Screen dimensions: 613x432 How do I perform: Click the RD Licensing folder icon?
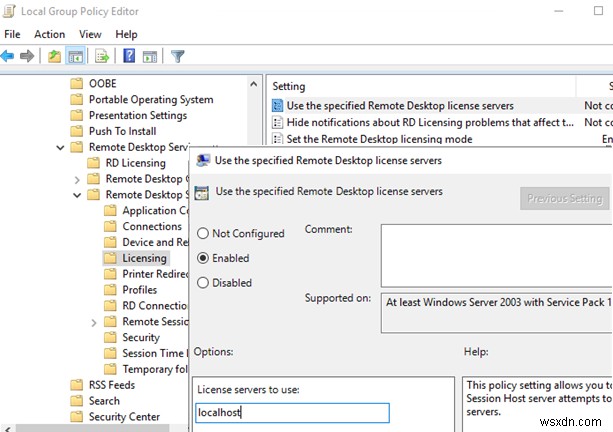93,163
